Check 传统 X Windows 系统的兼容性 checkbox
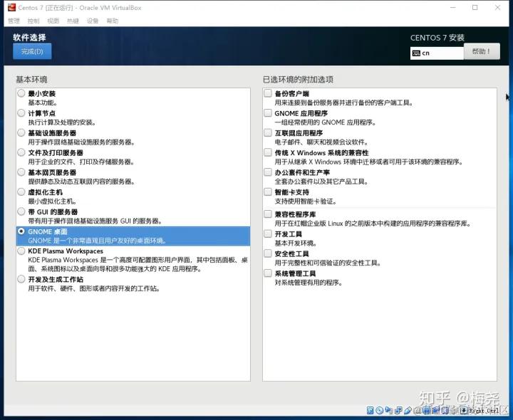The image size is (513, 420). (268, 152)
